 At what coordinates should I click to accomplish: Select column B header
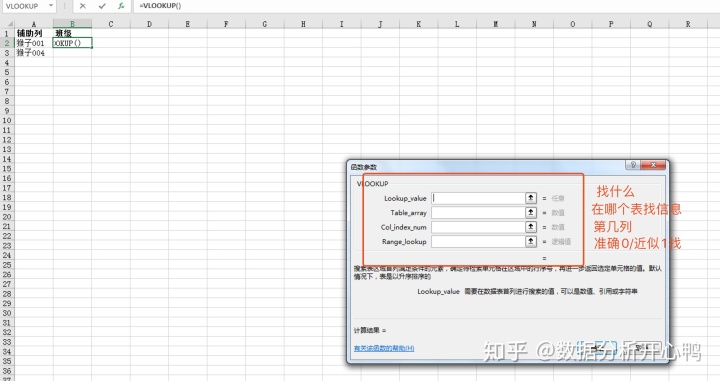click(72, 24)
